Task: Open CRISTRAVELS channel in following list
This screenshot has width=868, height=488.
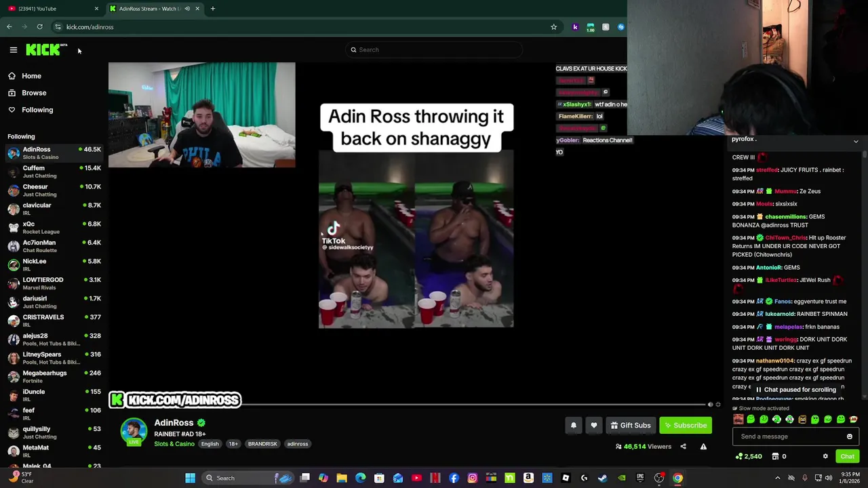Action: [54, 321]
